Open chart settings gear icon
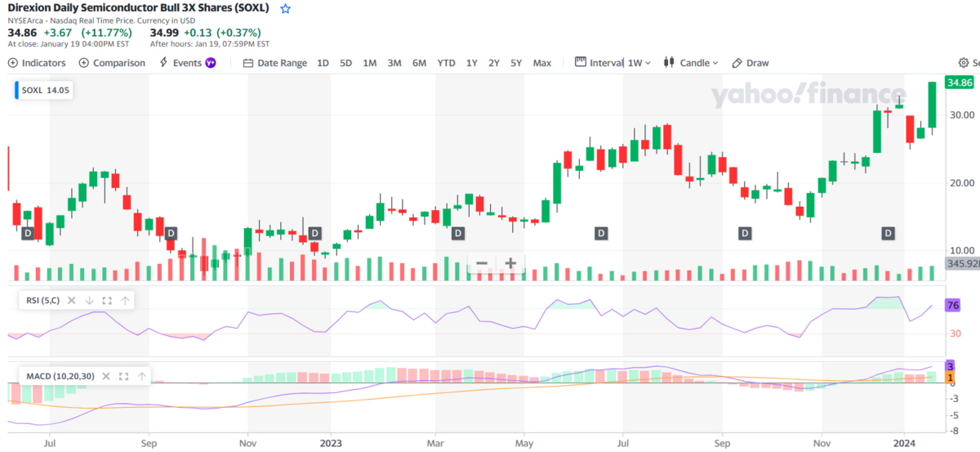The image size is (980, 452). click(964, 63)
